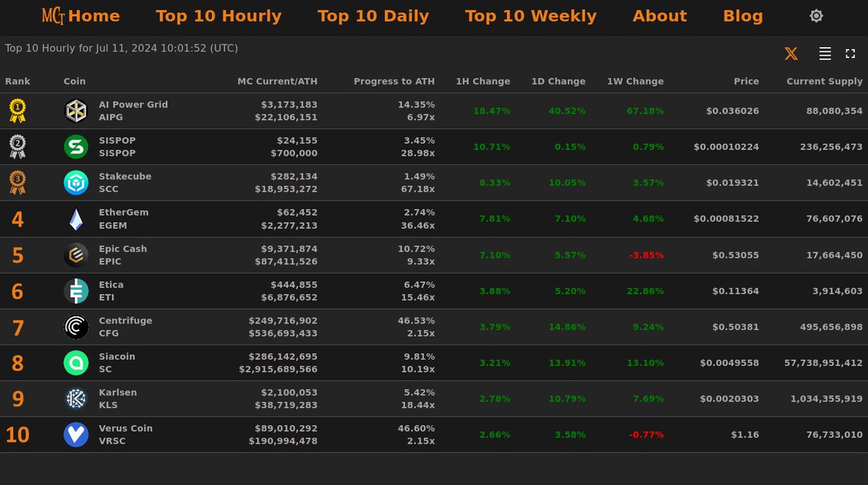Click the Top 10 Hourly timestamp text
Viewport: 868px width, 485px height.
122,48
